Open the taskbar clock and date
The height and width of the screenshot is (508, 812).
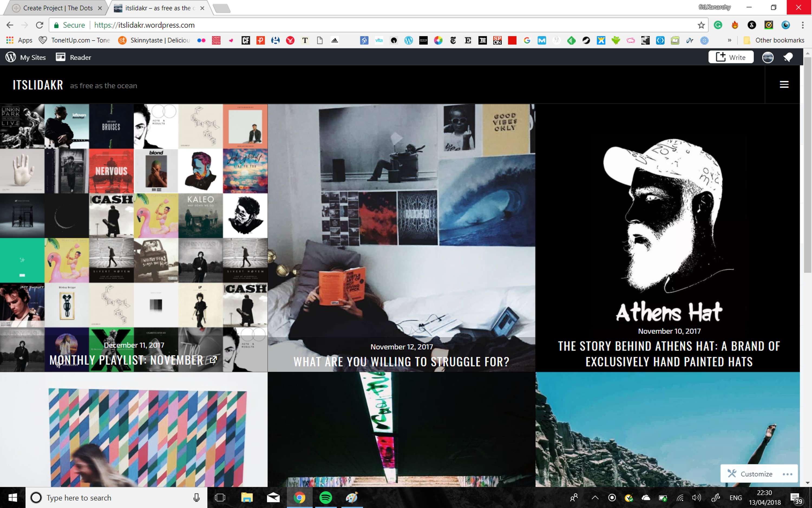765,498
